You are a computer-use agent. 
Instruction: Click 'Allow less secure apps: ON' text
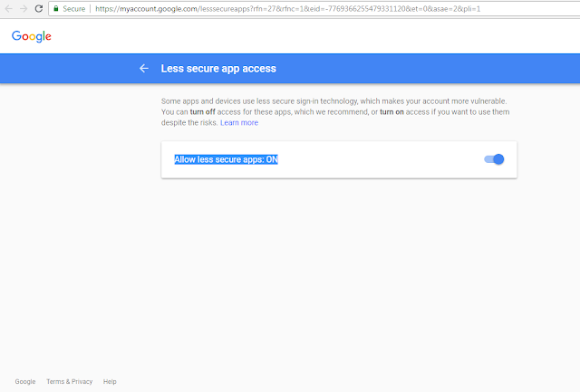[226, 159]
